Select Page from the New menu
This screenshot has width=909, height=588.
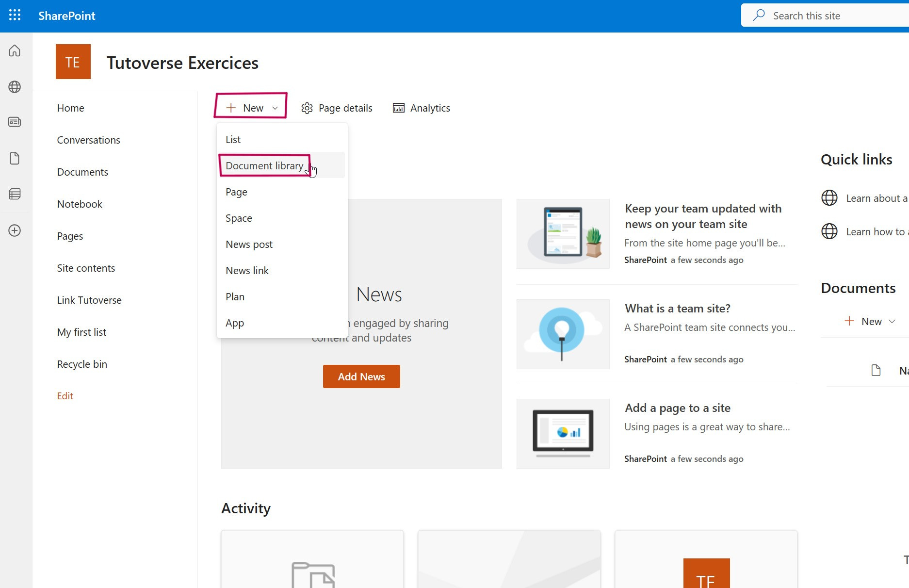pos(280,192)
